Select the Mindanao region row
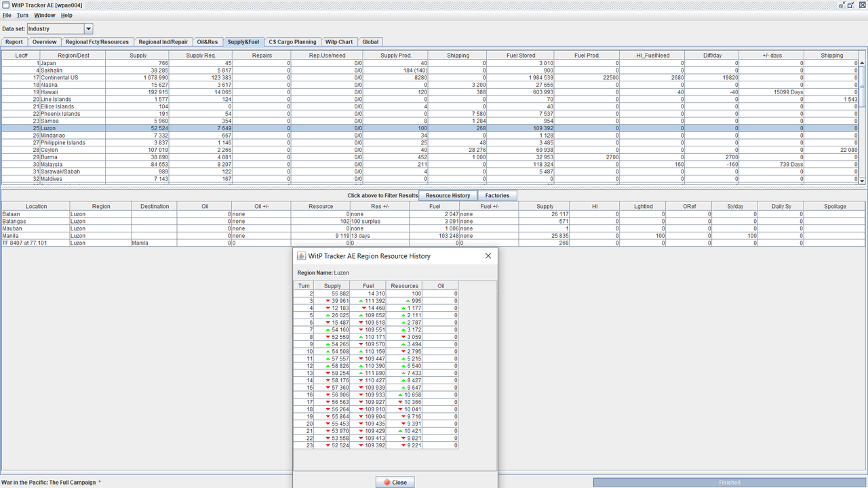The width and height of the screenshot is (868, 488). tap(430, 136)
